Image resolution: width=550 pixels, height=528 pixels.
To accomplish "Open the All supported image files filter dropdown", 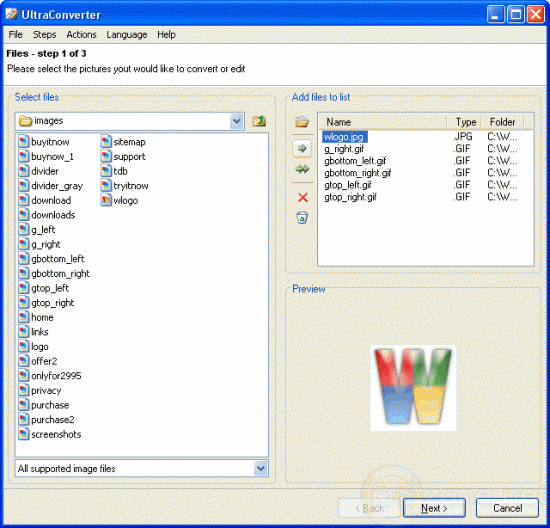I will (261, 468).
